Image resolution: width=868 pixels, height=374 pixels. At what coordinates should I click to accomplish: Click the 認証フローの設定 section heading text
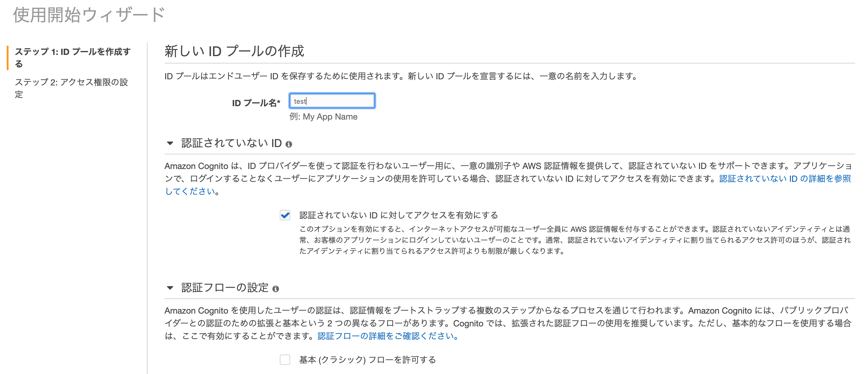(225, 288)
